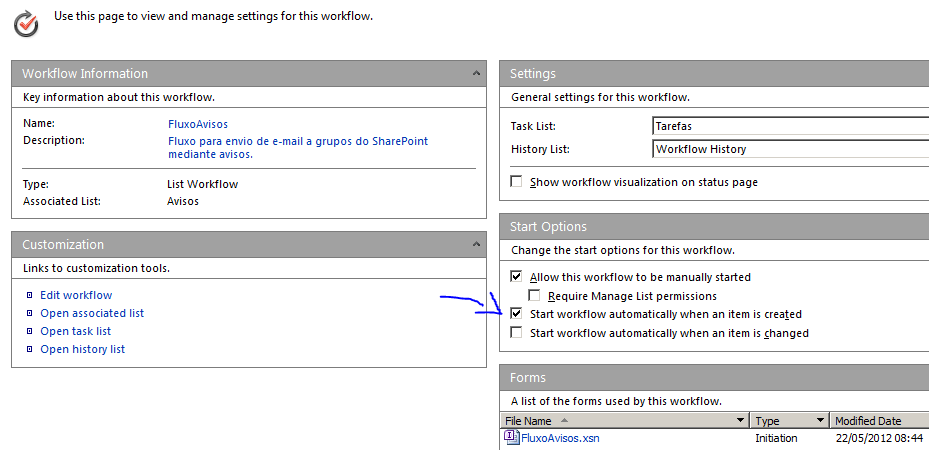
Task: Open the File Name column filter dropdown
Action: [x=741, y=421]
